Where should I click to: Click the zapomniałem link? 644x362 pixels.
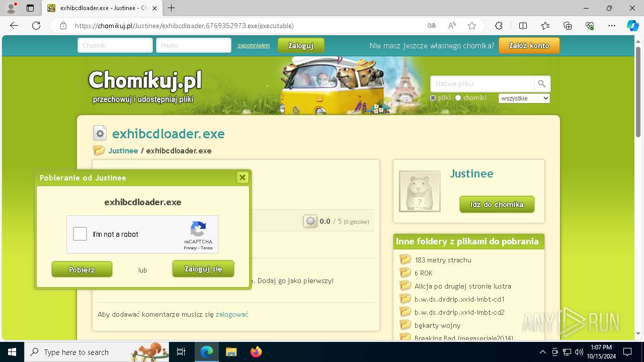[x=254, y=45]
